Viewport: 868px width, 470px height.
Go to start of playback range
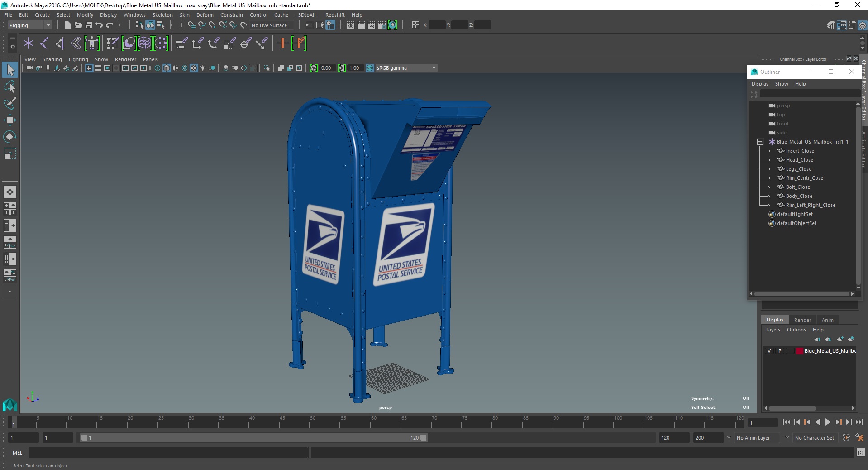pyautogui.click(x=787, y=422)
